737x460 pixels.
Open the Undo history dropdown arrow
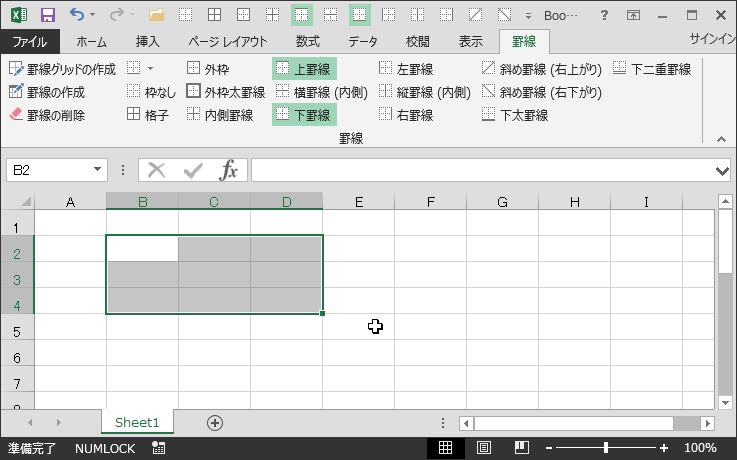point(93,15)
